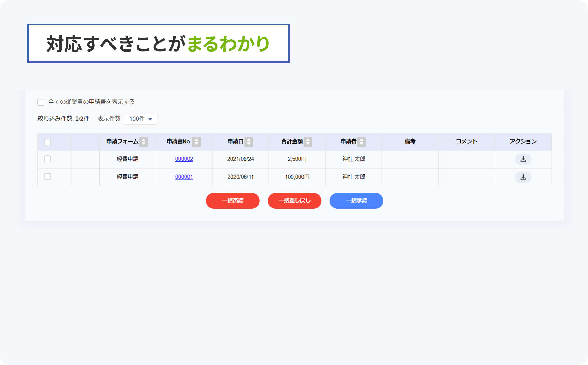Download application 000002 via action icon
This screenshot has width=588, height=365.
pyautogui.click(x=523, y=159)
